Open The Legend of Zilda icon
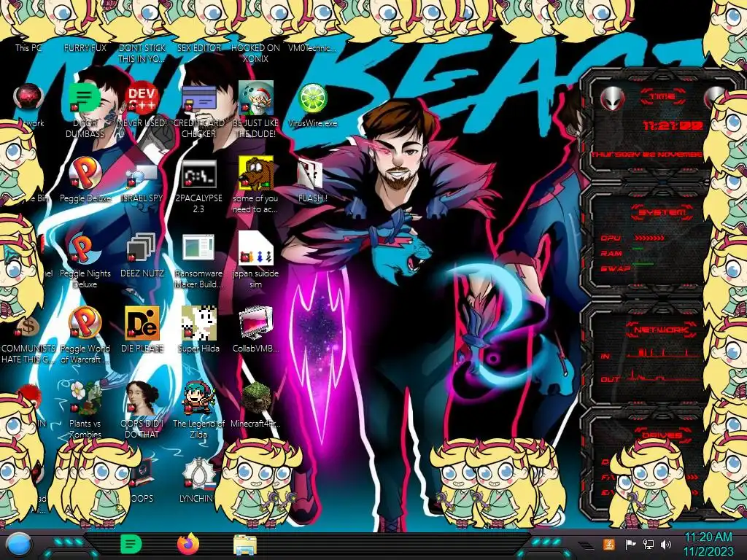 198,398
